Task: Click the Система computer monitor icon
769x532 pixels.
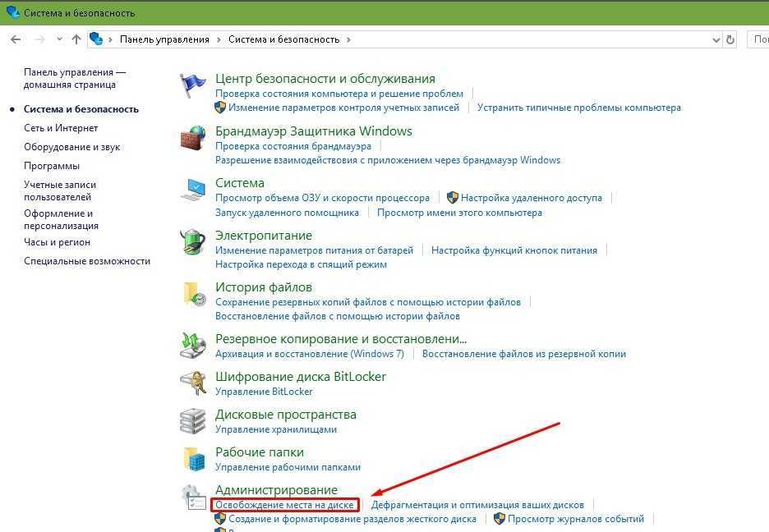Action: (193, 190)
